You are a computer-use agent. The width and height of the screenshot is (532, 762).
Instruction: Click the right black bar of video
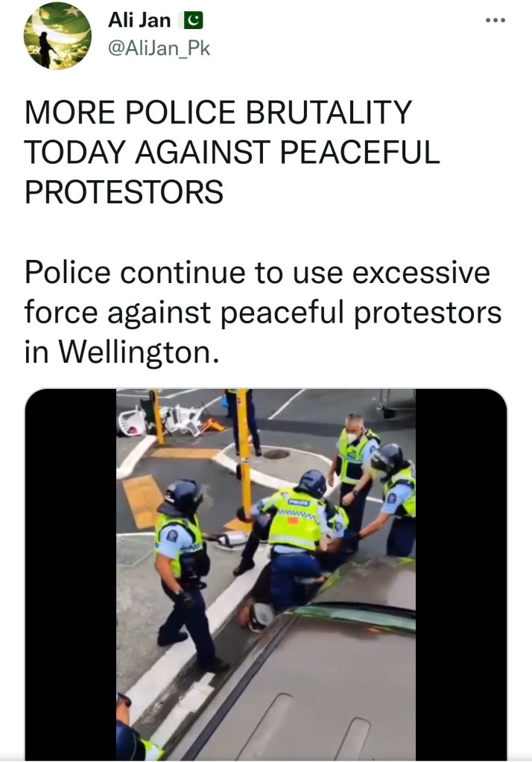(461, 575)
